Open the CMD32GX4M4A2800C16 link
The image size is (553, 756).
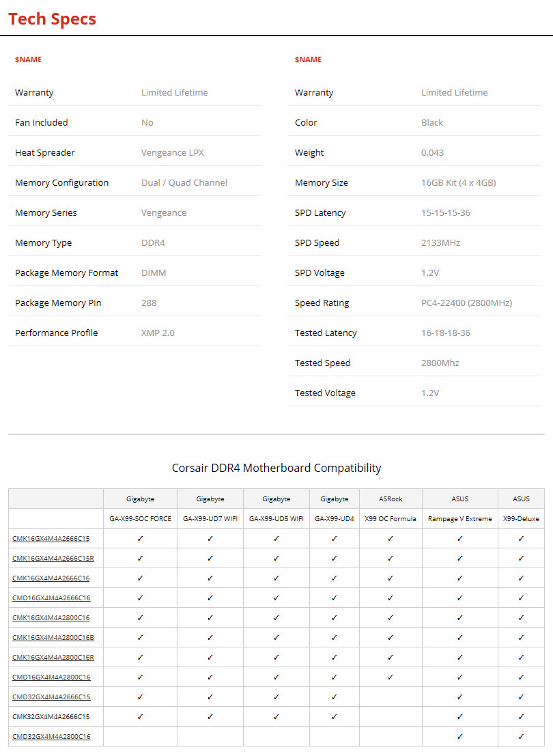click(x=51, y=736)
